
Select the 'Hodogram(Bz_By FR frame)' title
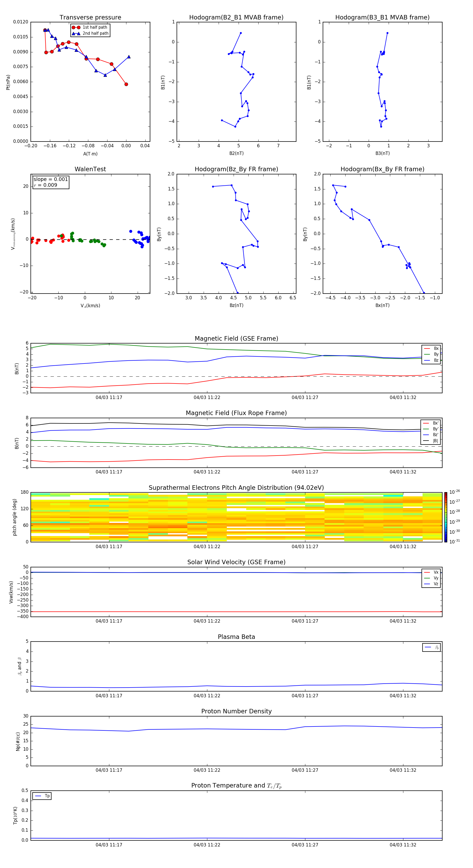(236, 169)
